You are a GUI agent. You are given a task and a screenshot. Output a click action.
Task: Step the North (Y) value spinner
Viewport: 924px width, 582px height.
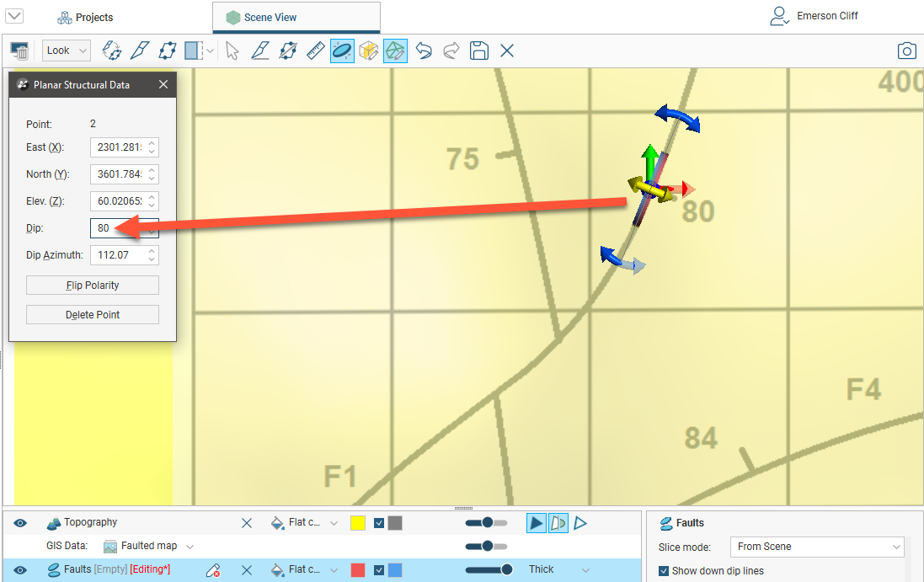[152, 174]
